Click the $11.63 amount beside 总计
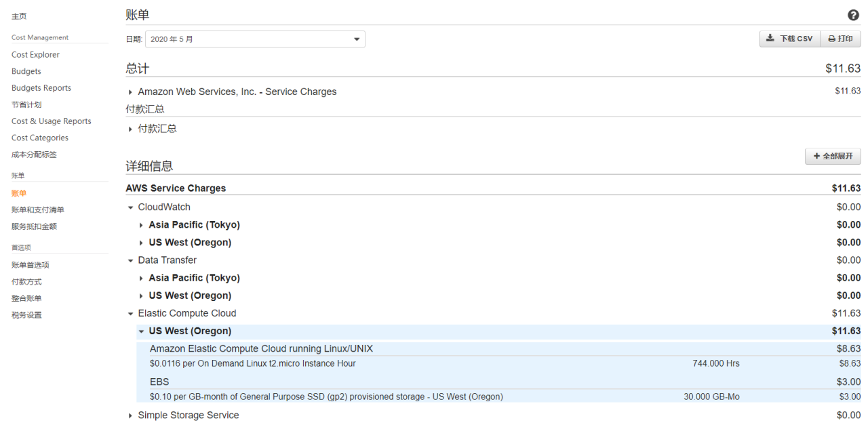Viewport: 868px width, 427px height. pos(843,68)
